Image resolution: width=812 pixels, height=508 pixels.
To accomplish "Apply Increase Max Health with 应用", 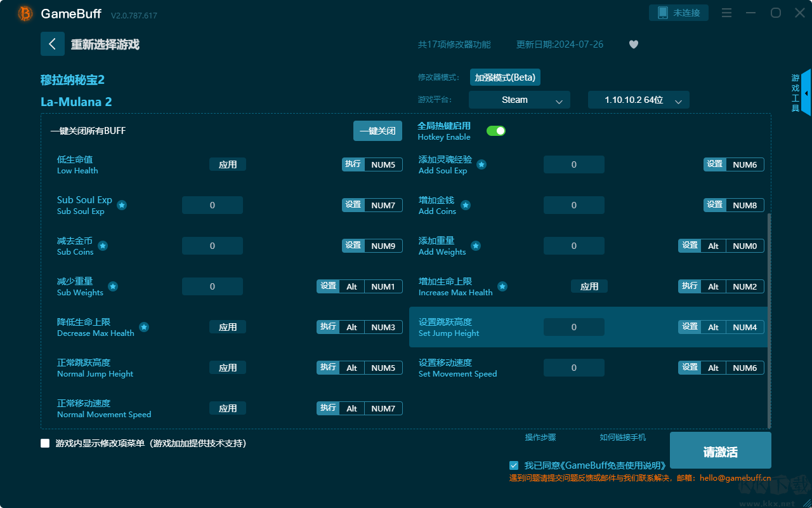I will (x=589, y=286).
